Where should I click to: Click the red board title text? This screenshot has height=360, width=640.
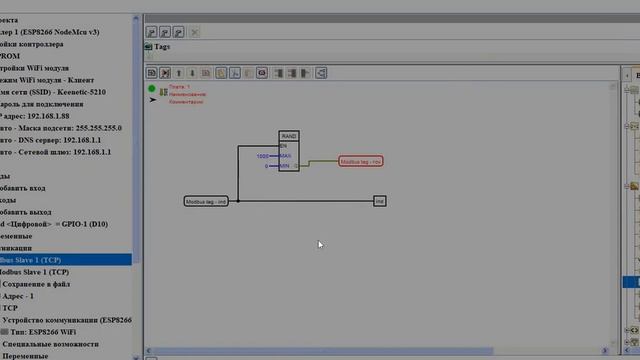coord(180,87)
